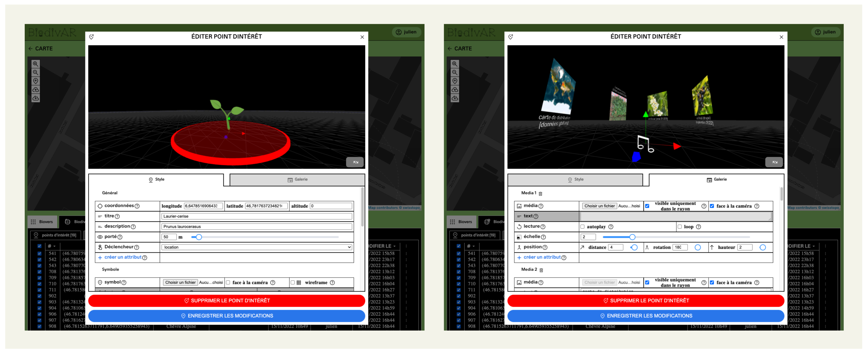Open help icon beside échelle label
This screenshot has height=355, width=868.
tap(543, 237)
